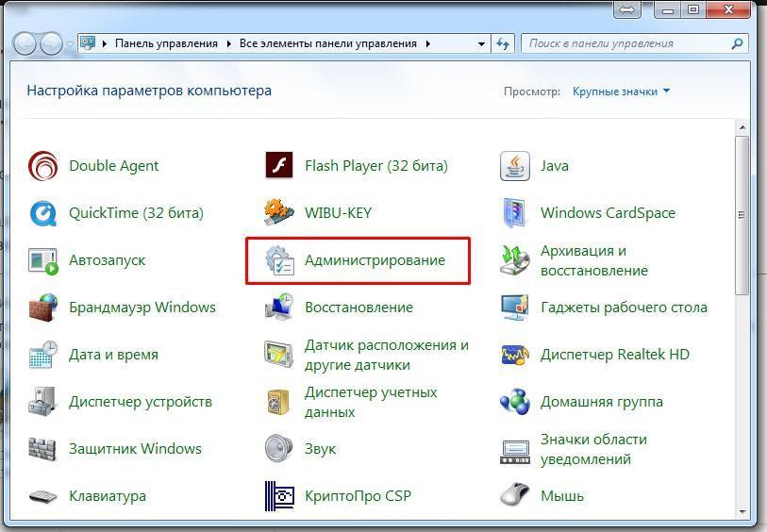This screenshot has width=767, height=532.
Task: Click the Windows CardSpace text link
Action: pyautogui.click(x=608, y=213)
